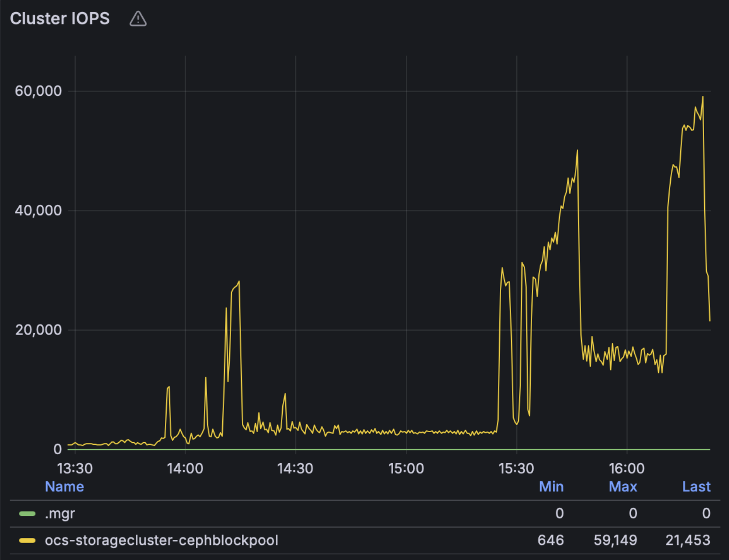This screenshot has height=560, width=729.
Task: Click the yellow cephblockpool series color swatch
Action: (x=27, y=540)
